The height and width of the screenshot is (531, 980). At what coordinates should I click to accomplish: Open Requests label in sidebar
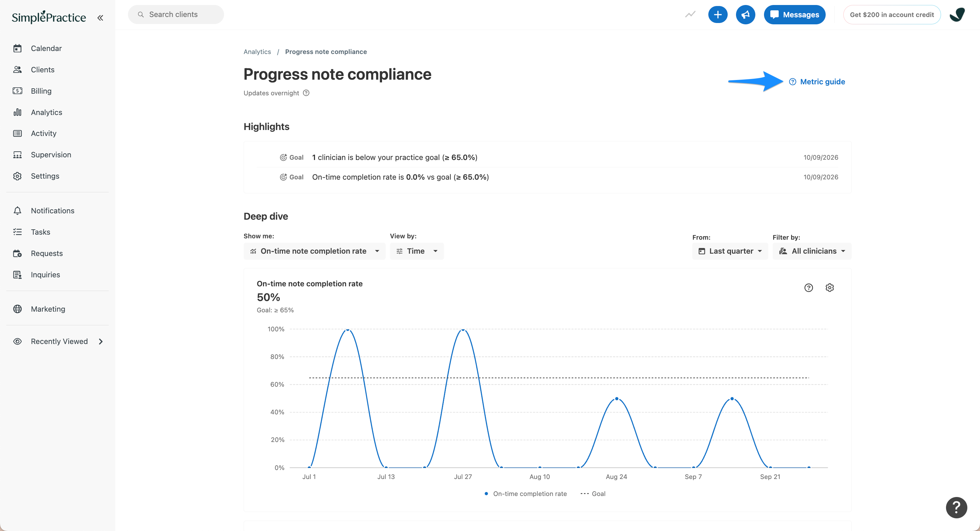point(47,253)
